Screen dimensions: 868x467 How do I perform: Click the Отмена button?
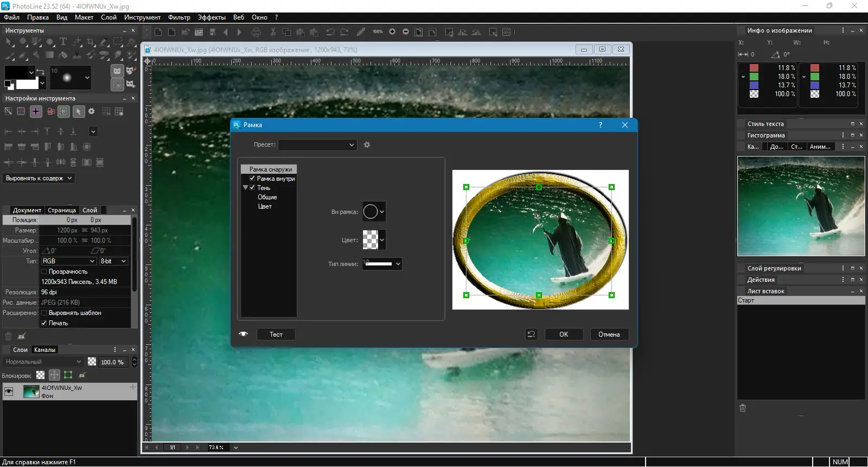(609, 335)
